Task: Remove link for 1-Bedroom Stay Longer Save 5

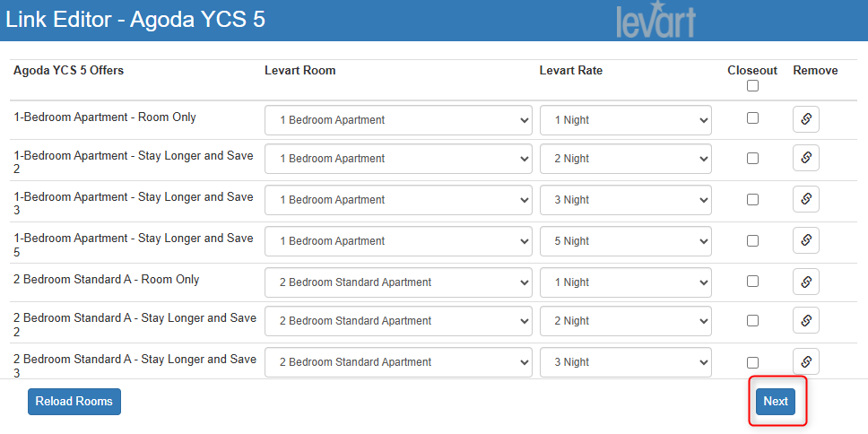Action: point(805,240)
